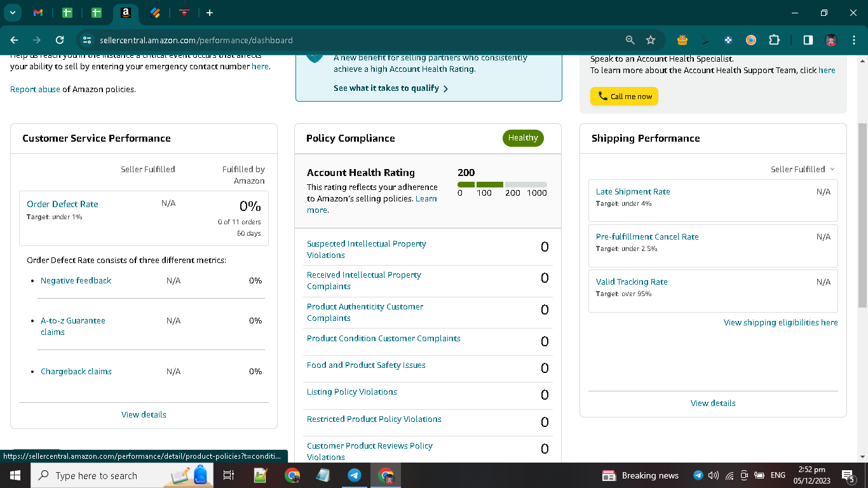Open the Windows notification center
This screenshot has height=488, width=868.
pos(848,475)
